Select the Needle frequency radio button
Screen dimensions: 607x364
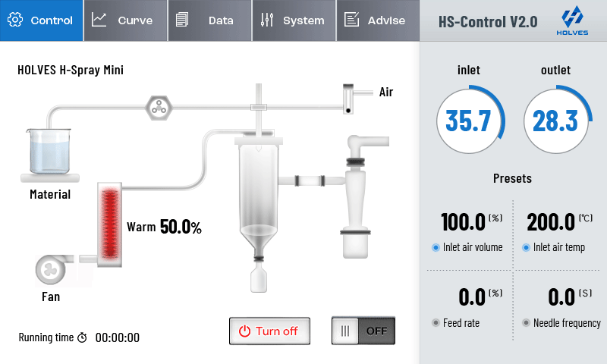click(x=527, y=323)
